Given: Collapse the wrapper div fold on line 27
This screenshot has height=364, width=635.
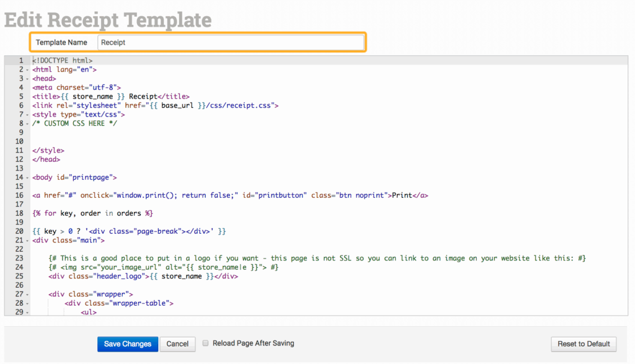Looking at the screenshot, I should [27, 294].
